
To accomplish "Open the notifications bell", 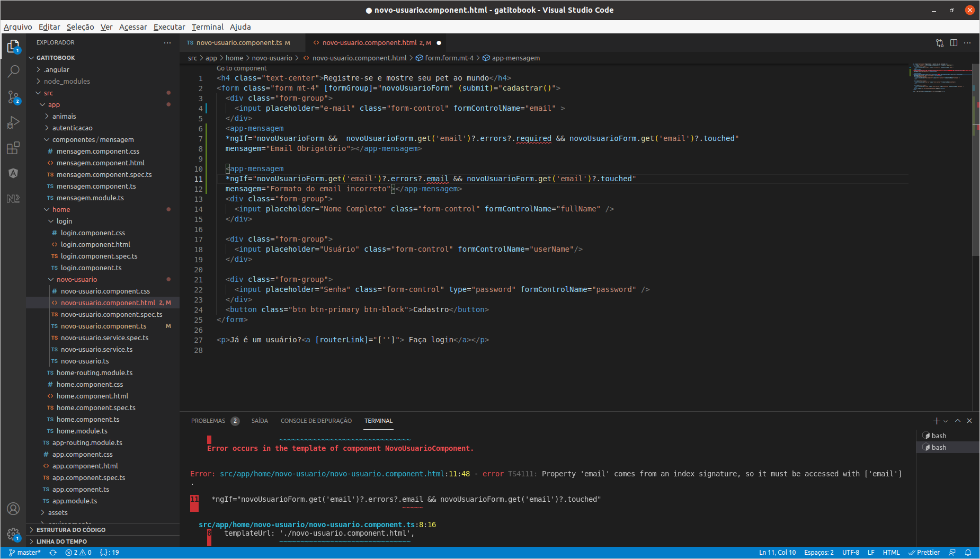I will [968, 552].
